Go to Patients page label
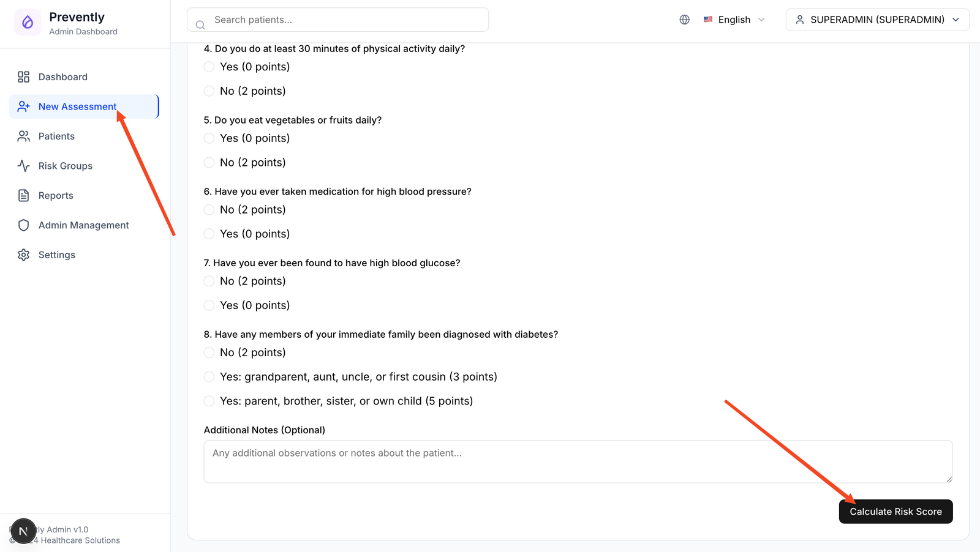The image size is (980, 552). click(56, 136)
